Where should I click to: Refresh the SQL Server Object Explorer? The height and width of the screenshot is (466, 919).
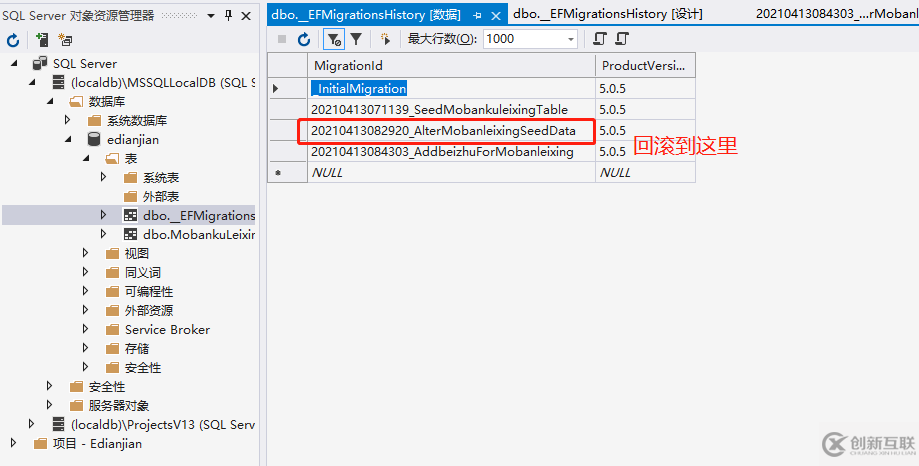[13, 40]
